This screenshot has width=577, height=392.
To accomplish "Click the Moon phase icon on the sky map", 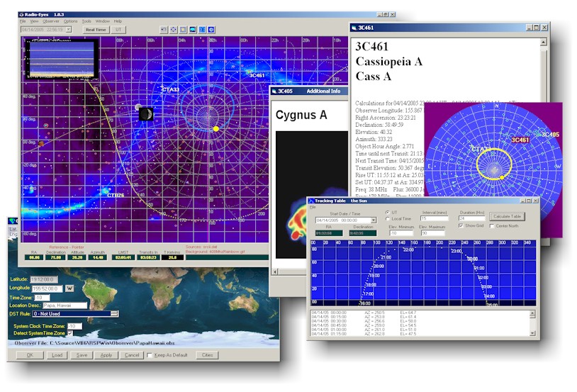I will (146, 114).
